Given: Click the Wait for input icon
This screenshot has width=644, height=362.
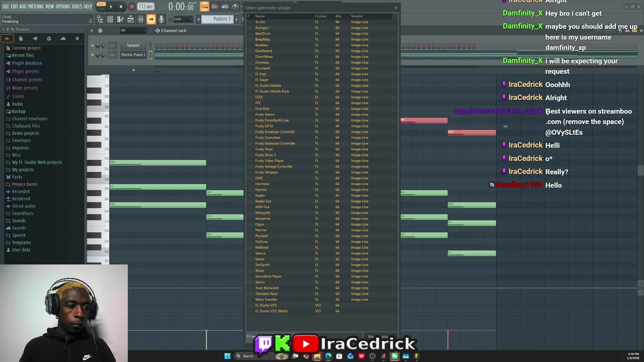Looking at the screenshot, I should coord(225,6).
